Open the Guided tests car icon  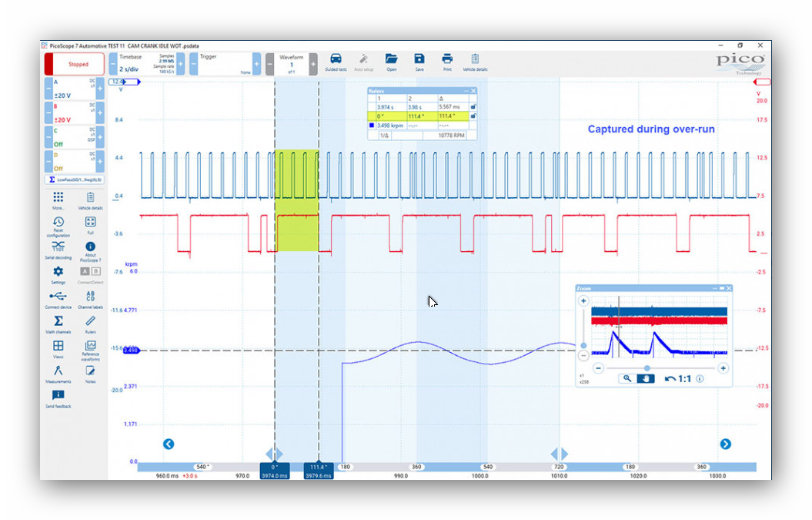tap(336, 61)
